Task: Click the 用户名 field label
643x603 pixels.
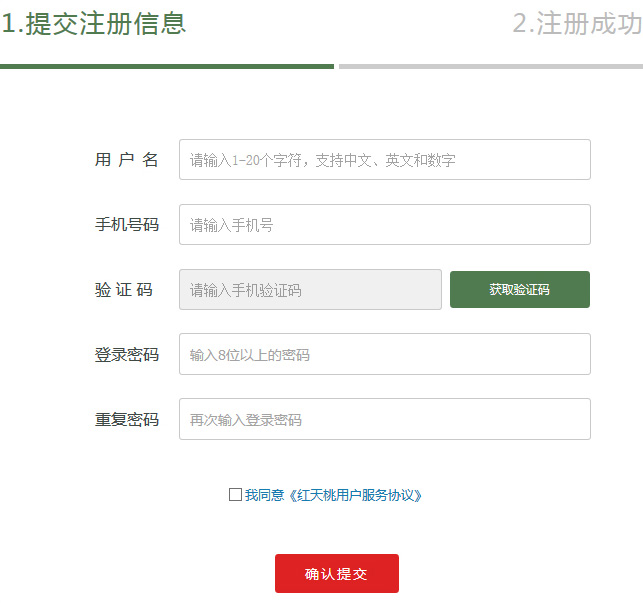Action: pyautogui.click(x=126, y=160)
